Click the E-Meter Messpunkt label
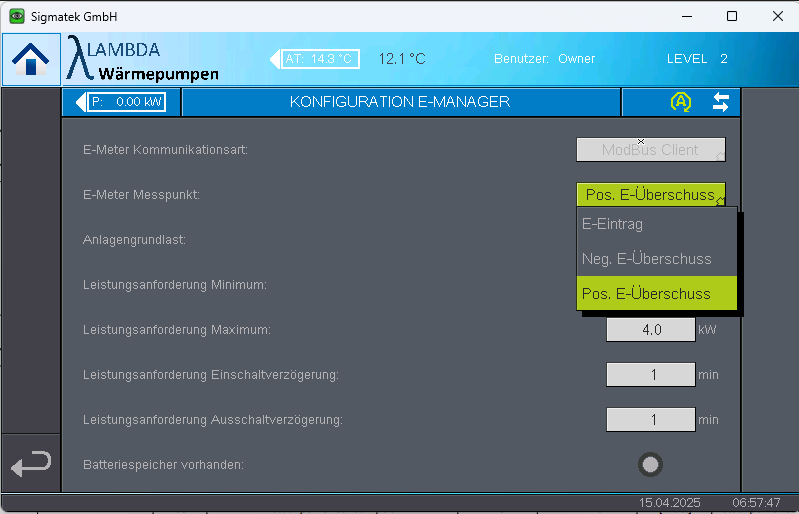Image resolution: width=799 pixels, height=514 pixels. pyautogui.click(x=141, y=195)
